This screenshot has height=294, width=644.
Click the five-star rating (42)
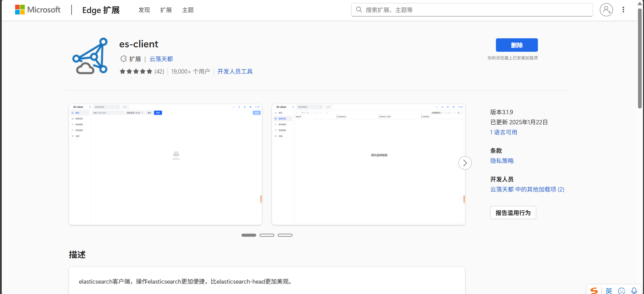142,72
